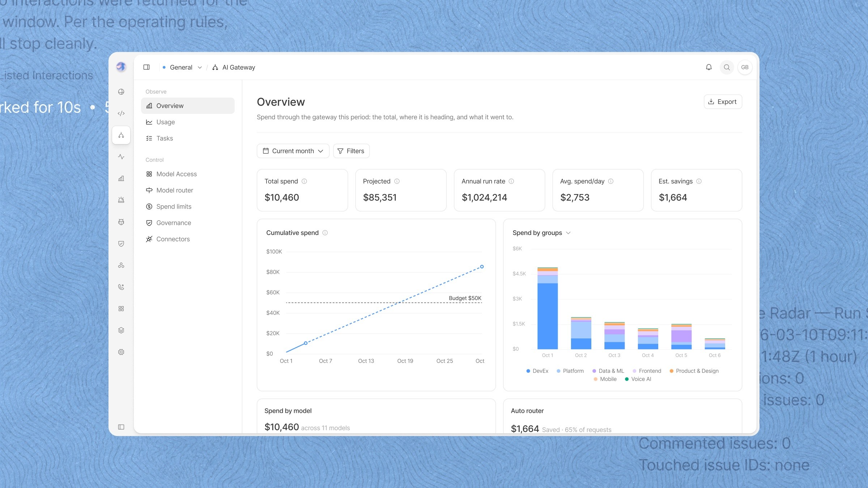Open the Filters button

tap(351, 151)
